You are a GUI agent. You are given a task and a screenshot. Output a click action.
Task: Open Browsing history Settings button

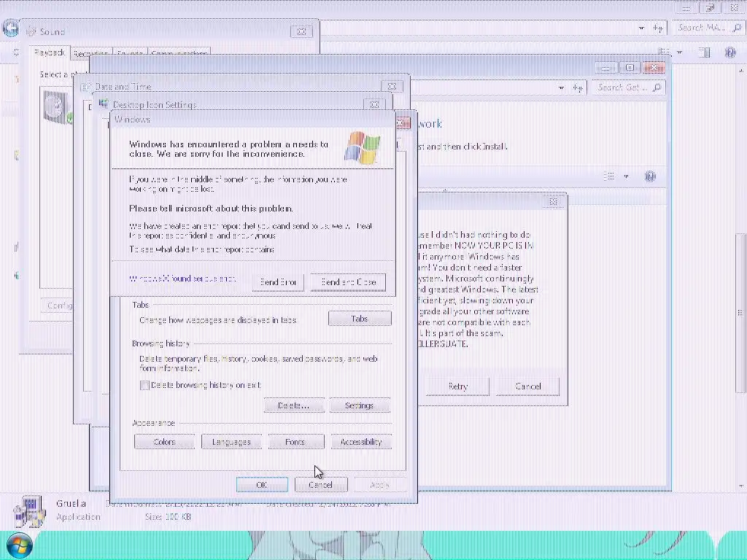359,405
